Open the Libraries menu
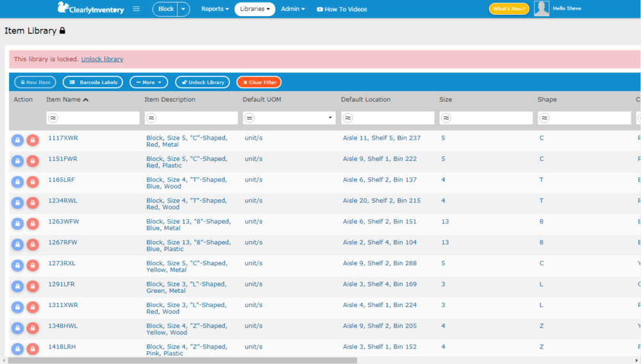Image resolution: width=641 pixels, height=364 pixels. [254, 9]
